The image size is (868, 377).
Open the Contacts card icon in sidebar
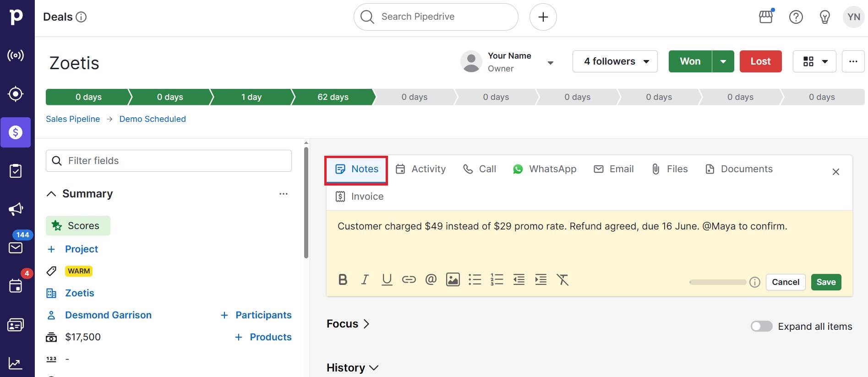click(x=16, y=325)
